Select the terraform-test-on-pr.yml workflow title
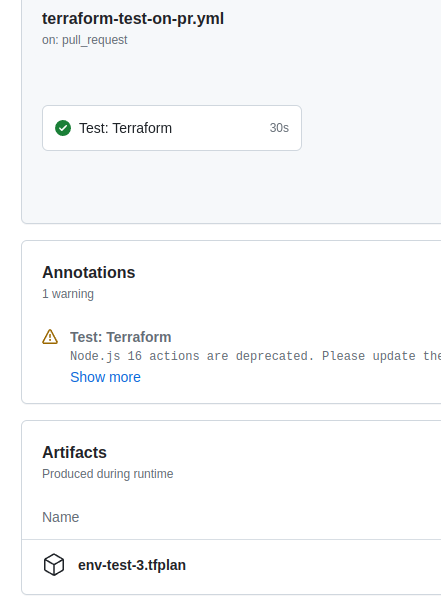 133,19
